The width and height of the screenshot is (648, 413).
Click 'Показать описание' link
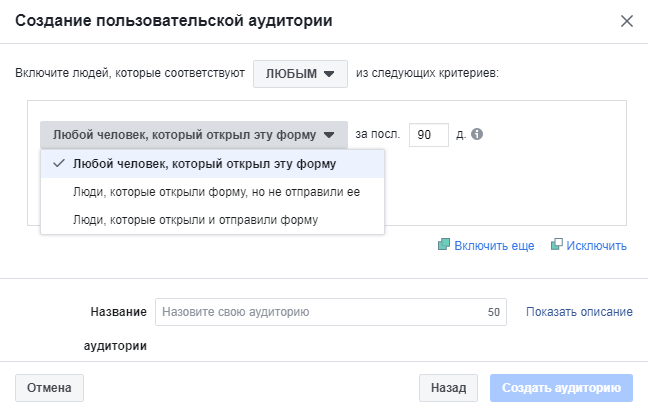tap(579, 312)
